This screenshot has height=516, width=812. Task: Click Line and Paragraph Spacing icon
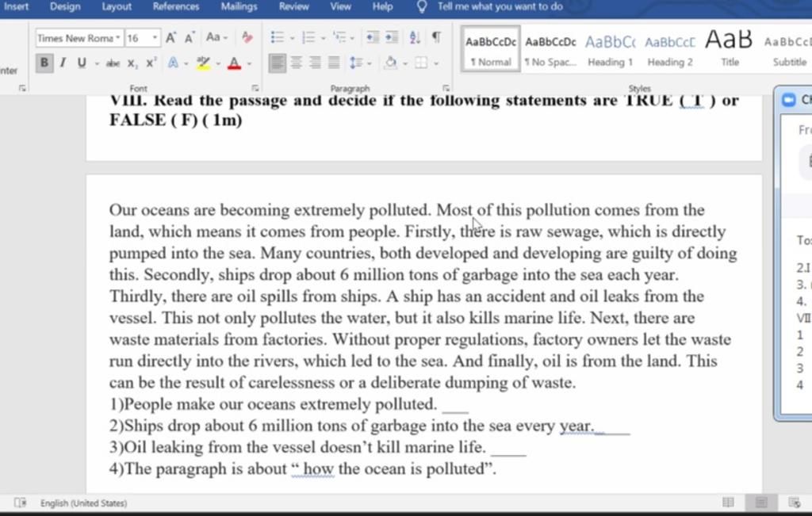coord(356,63)
